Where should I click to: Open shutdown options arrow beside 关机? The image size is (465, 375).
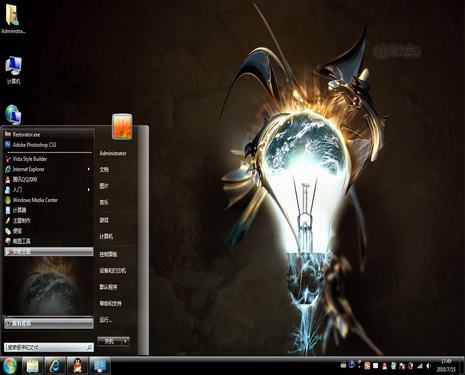[125, 341]
